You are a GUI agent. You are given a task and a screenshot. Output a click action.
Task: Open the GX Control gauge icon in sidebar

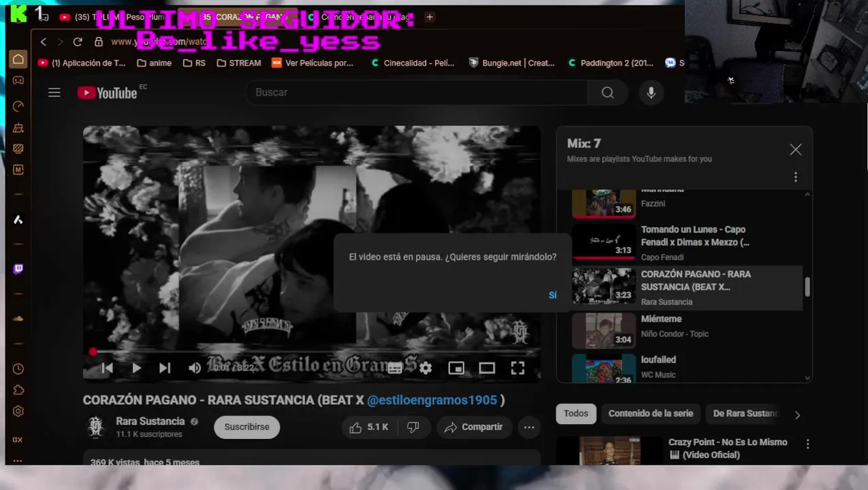click(x=18, y=106)
